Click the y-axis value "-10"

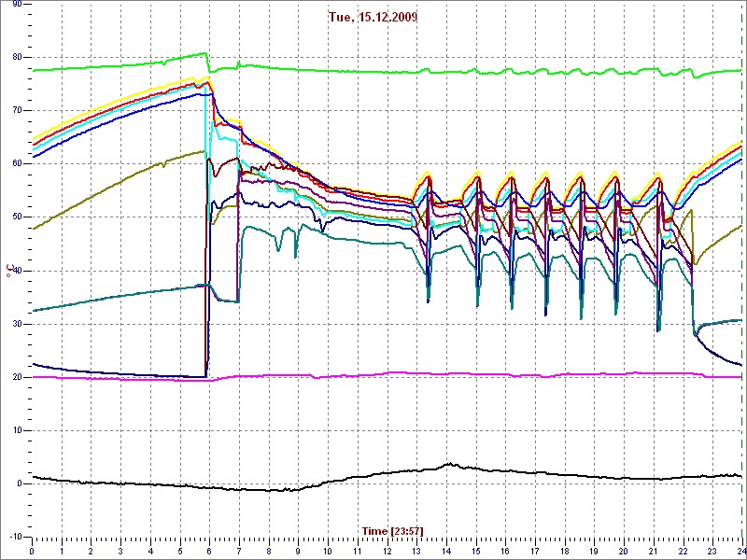tap(16, 538)
